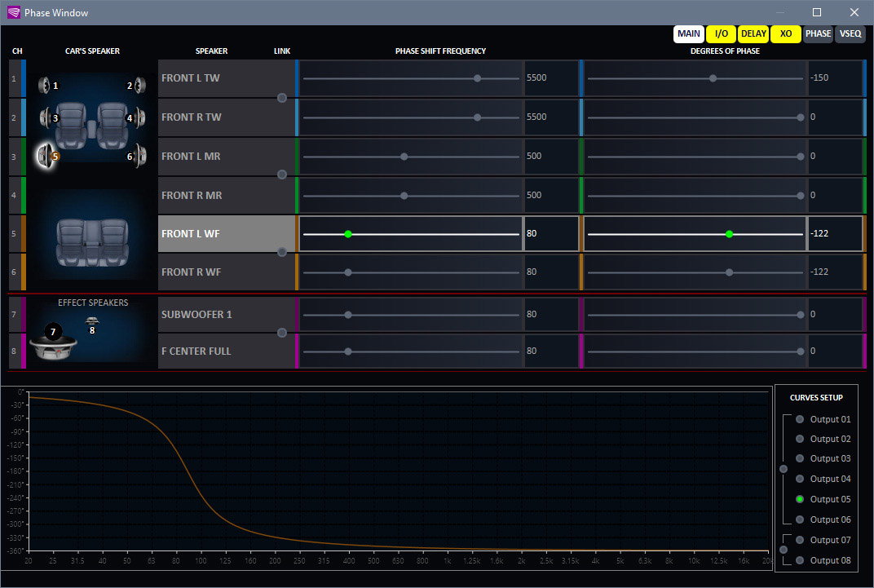This screenshot has height=588, width=874.
Task: Click center speaker 8 icon under Effect Speakers
Action: [92, 321]
